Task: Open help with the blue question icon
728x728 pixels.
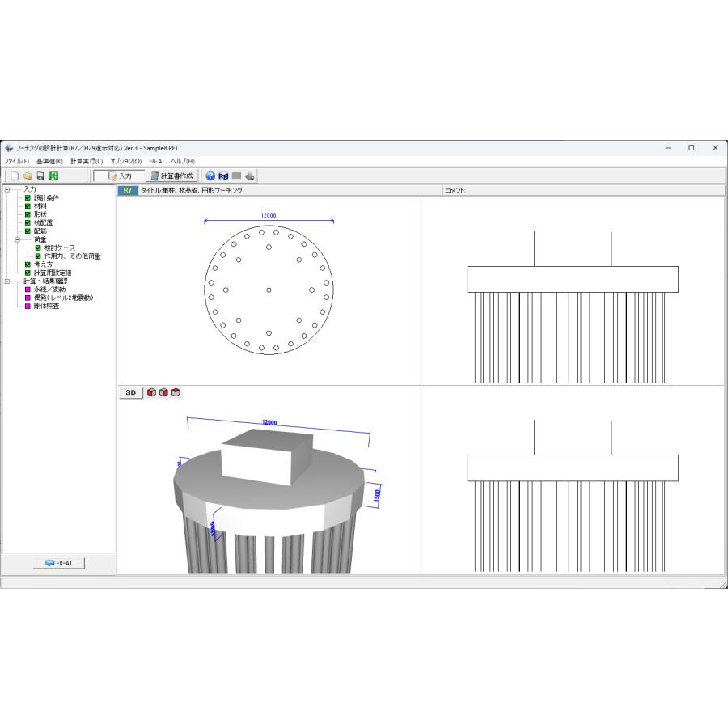Action: [x=210, y=176]
